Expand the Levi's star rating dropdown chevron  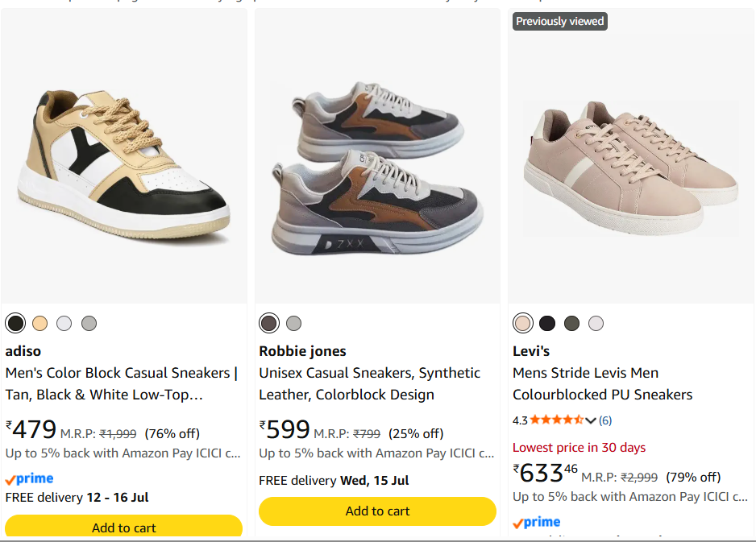(591, 420)
